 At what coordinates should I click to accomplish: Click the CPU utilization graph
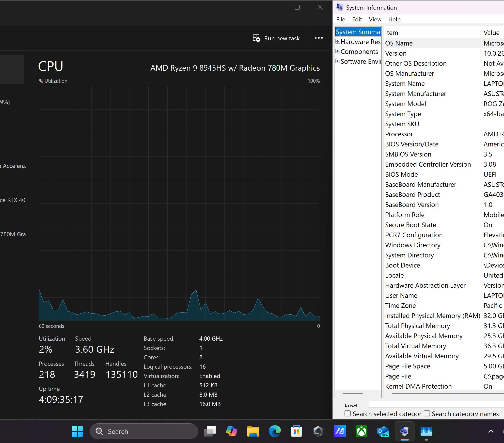pyautogui.click(x=179, y=203)
